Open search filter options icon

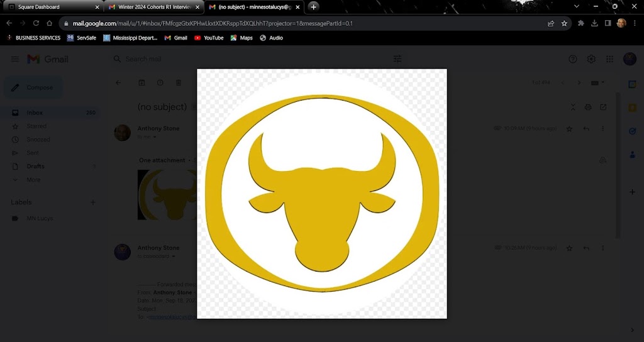[397, 59]
